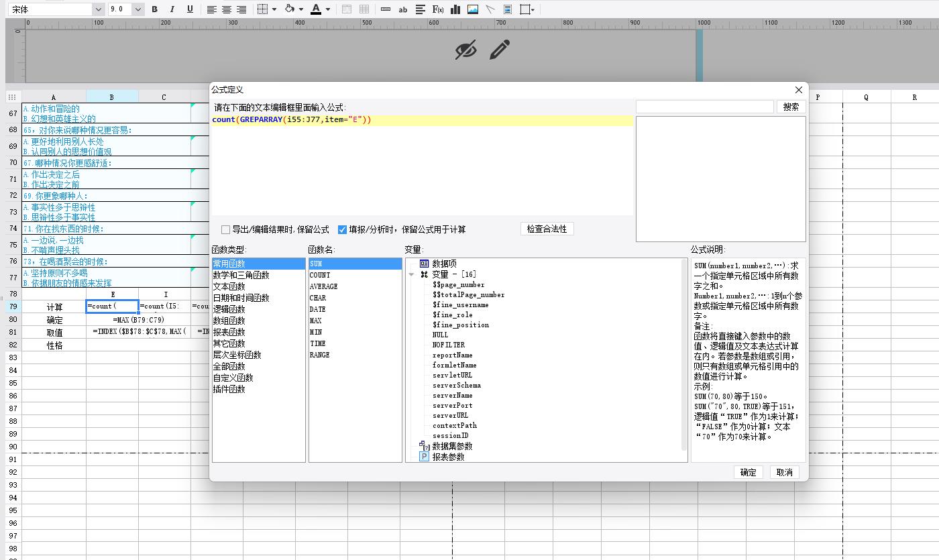Screen dimensions: 939x560
Task: Click the merge cells icon
Action: click(346, 9)
